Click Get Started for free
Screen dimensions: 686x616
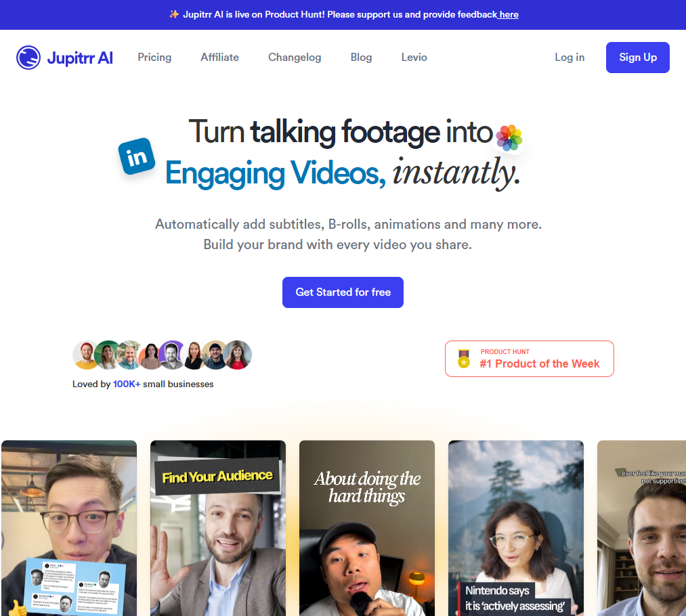[343, 292]
